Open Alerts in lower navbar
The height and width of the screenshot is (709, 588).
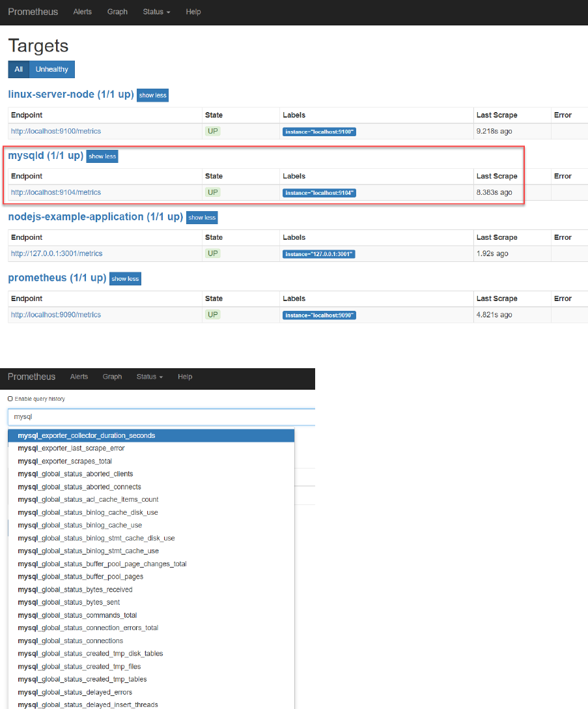pyautogui.click(x=79, y=377)
